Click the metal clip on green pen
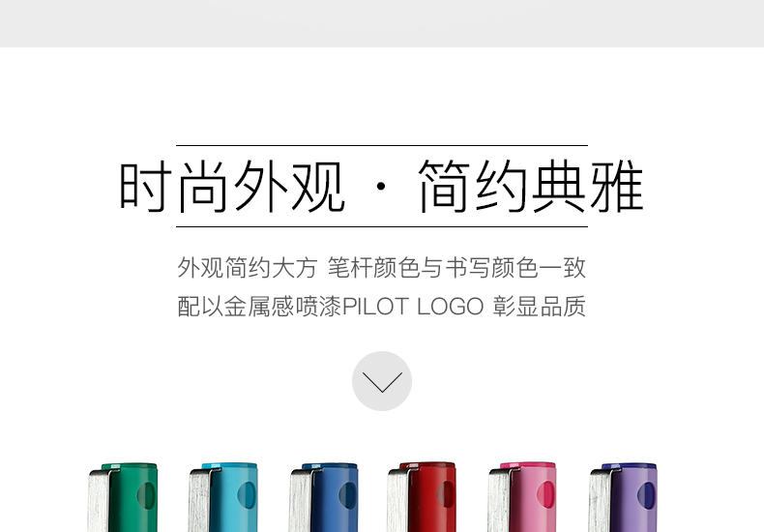This screenshot has height=532, width=764. point(102,500)
